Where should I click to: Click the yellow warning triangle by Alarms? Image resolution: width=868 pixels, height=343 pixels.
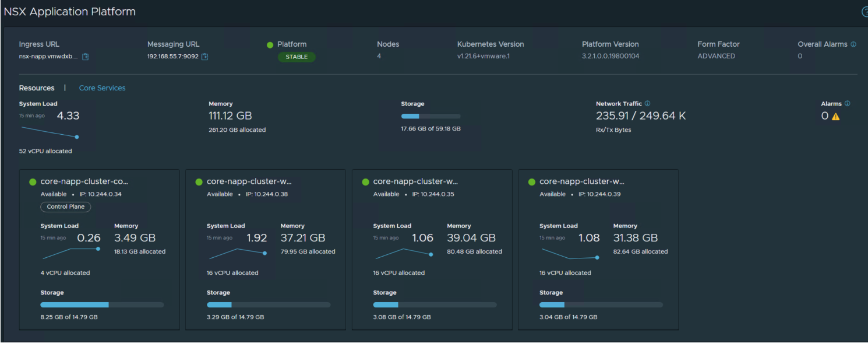[835, 116]
